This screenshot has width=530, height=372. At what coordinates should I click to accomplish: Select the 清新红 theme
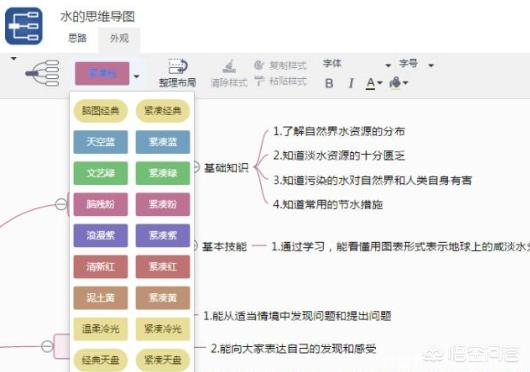pos(101,267)
